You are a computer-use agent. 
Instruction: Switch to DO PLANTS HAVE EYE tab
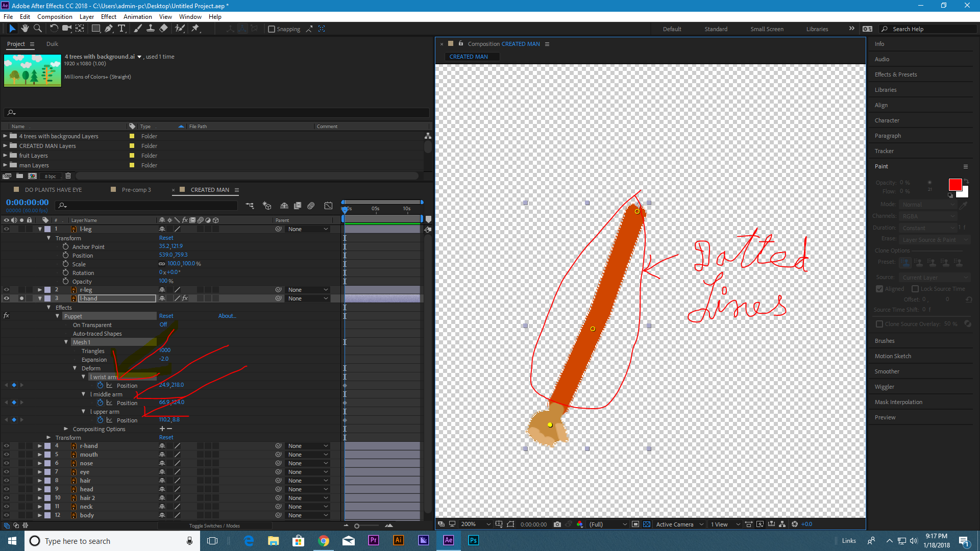pos(53,190)
